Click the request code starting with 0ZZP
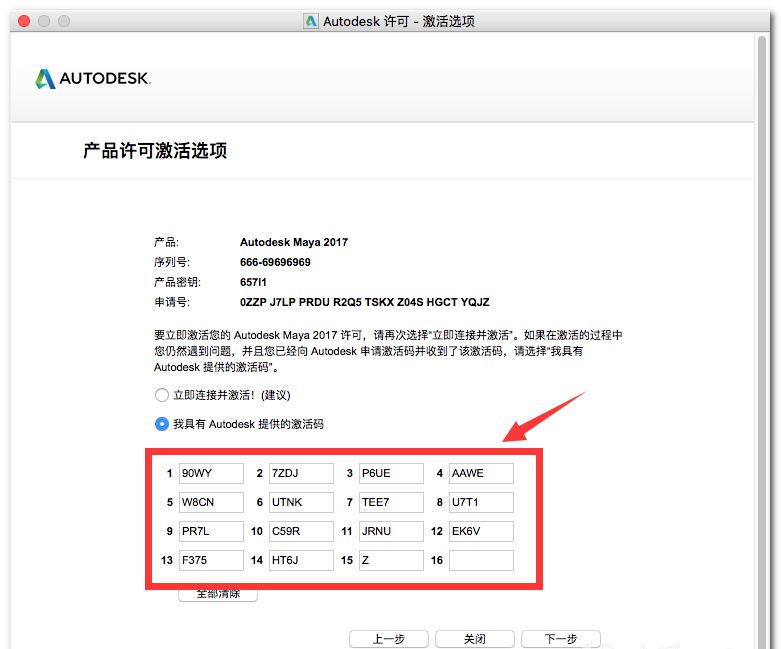This screenshot has height=649, width=781. tap(365, 302)
